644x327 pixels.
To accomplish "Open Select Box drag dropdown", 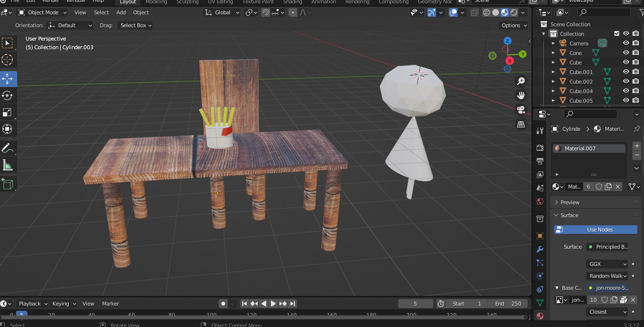I will coord(135,25).
